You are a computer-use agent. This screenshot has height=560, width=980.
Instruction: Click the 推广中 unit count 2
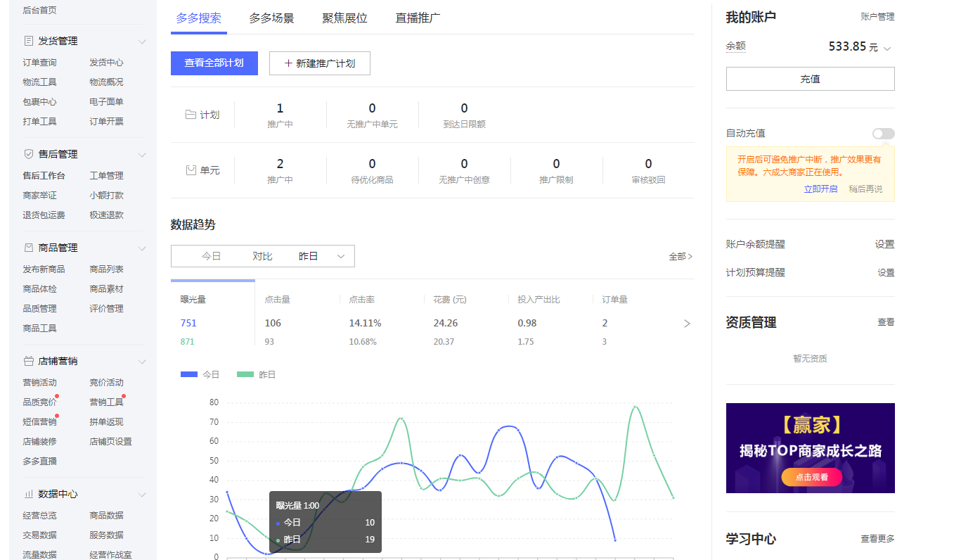pyautogui.click(x=280, y=164)
